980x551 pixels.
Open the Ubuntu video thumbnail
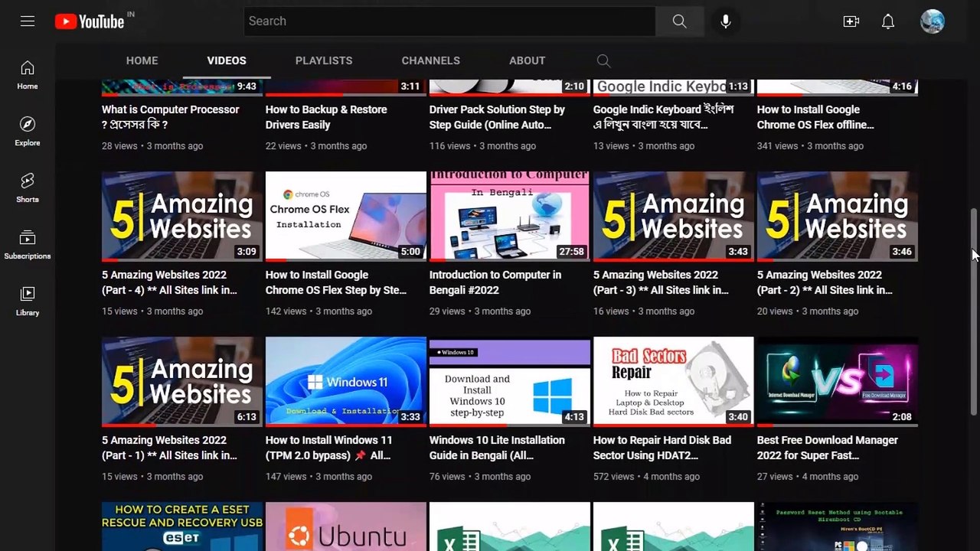[346, 527]
